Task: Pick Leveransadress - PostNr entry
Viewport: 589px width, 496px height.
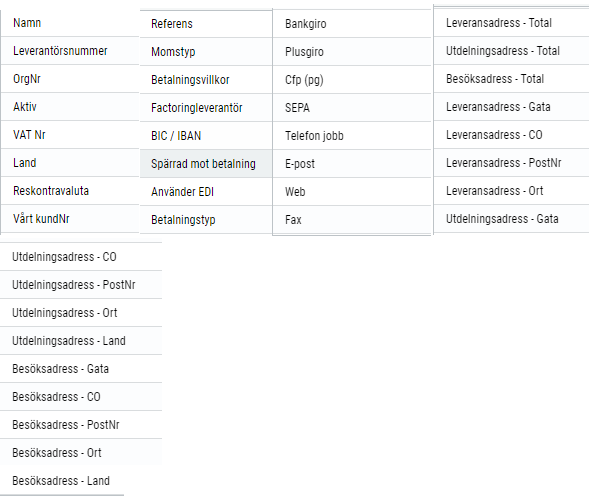Action: (x=512, y=163)
